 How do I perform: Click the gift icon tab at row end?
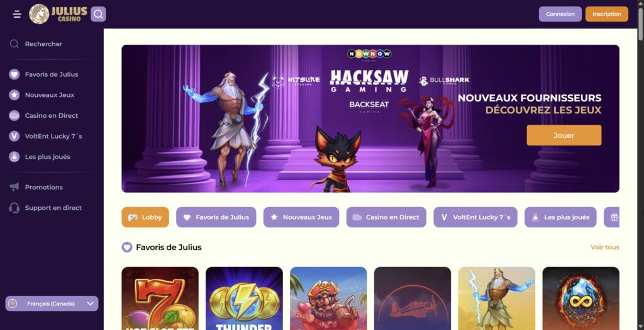coord(614,217)
